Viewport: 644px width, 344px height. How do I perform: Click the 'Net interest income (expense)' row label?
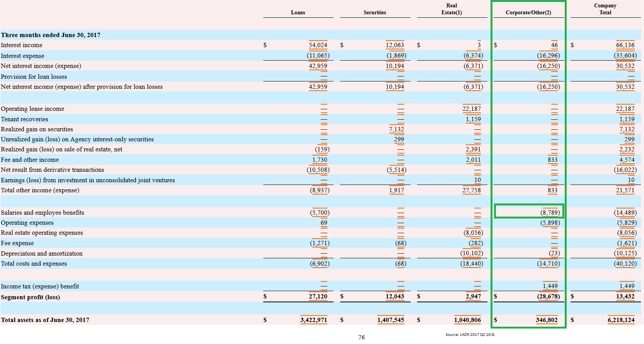coord(41,66)
